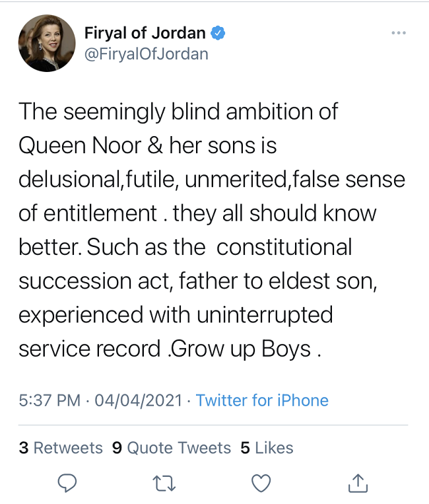
Task: Click the word constitutional in tweet
Action: tap(284, 247)
